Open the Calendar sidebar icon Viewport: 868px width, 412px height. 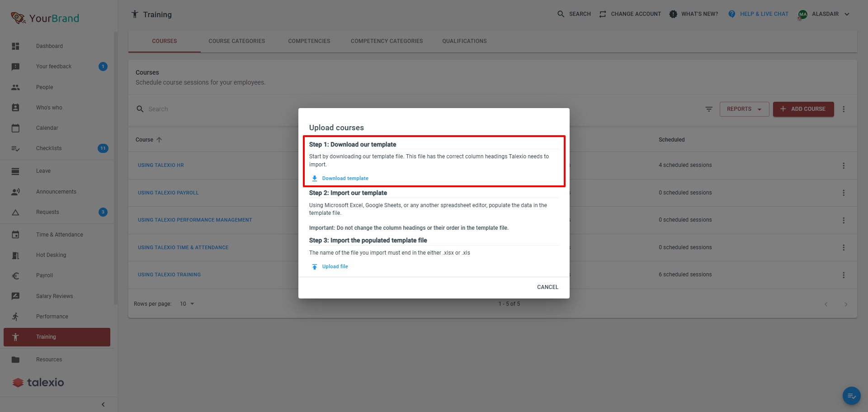[15, 128]
